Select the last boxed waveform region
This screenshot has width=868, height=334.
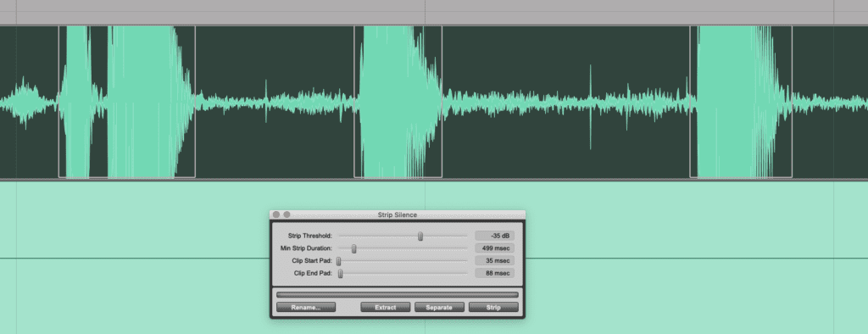click(741, 102)
